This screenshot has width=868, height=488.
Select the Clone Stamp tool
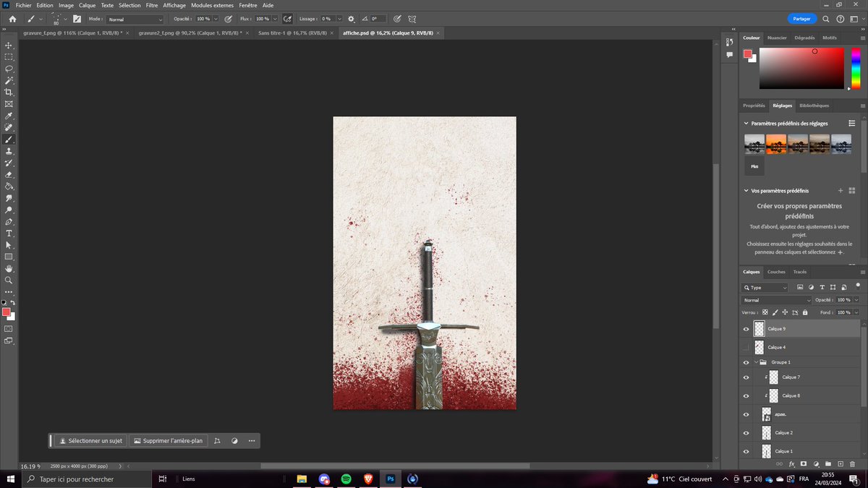click(x=9, y=151)
